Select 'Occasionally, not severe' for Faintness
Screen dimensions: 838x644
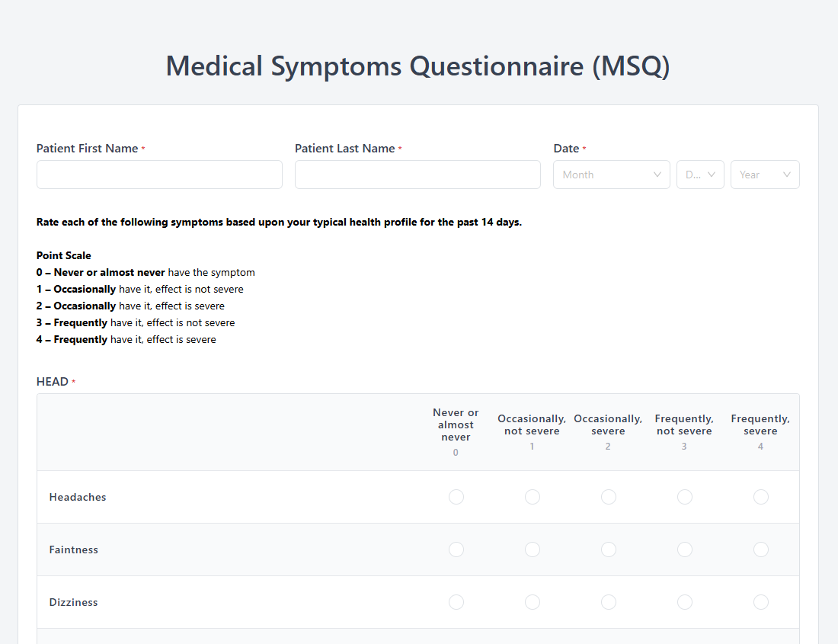tap(533, 549)
